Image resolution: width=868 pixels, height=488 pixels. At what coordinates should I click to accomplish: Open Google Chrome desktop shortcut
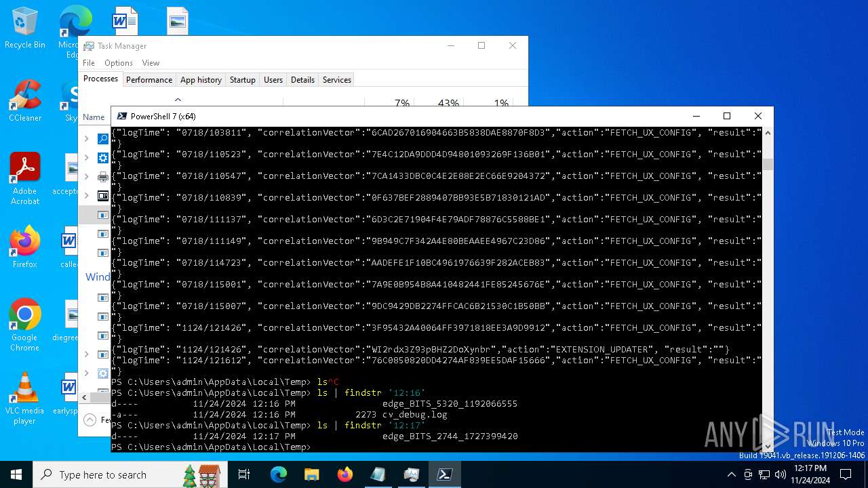click(x=25, y=325)
